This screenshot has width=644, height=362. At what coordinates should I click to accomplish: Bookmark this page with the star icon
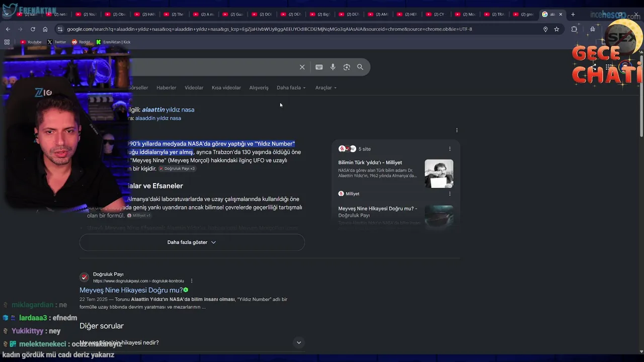tap(556, 29)
